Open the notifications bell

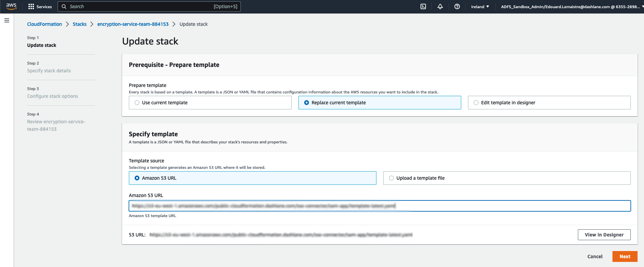pyautogui.click(x=440, y=6)
